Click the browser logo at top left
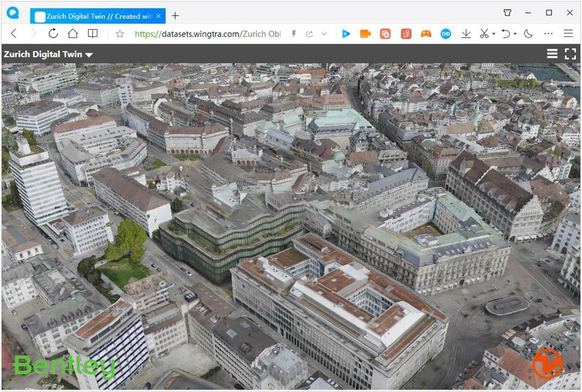 13,13
